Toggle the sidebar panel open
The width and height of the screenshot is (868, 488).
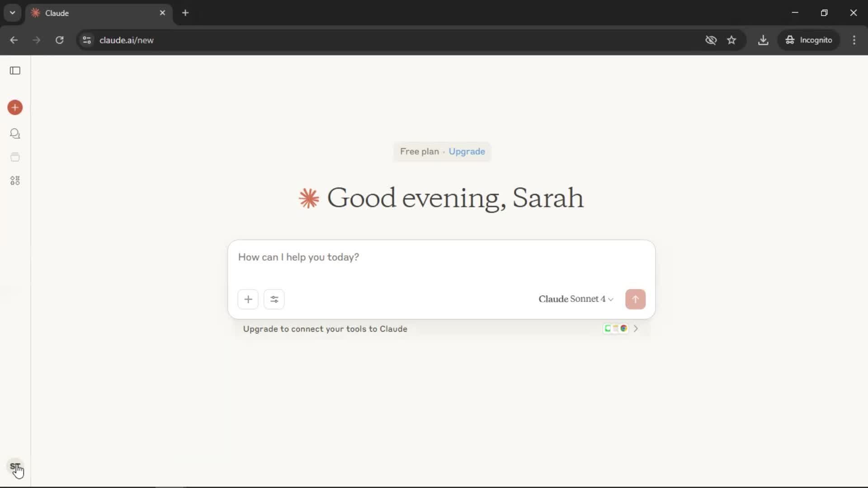tap(15, 70)
